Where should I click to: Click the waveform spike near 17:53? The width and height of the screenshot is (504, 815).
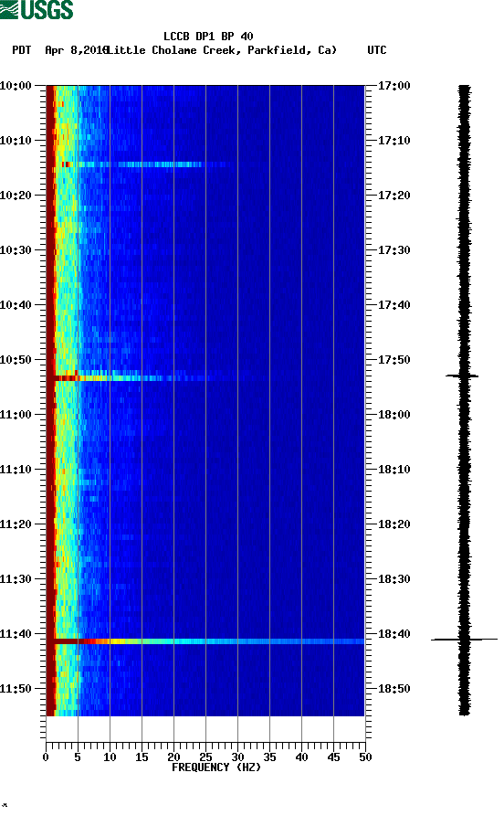(x=462, y=376)
